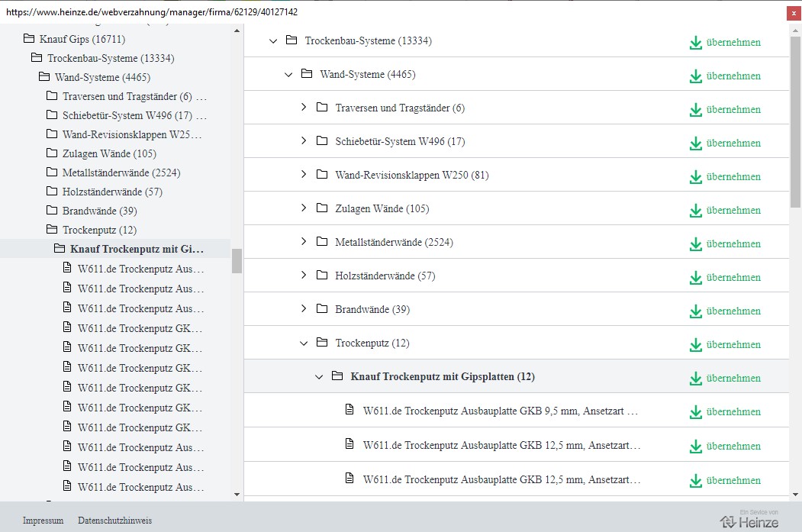Click übernehmen for Zulagen Wände
The image size is (802, 532).
(725, 210)
